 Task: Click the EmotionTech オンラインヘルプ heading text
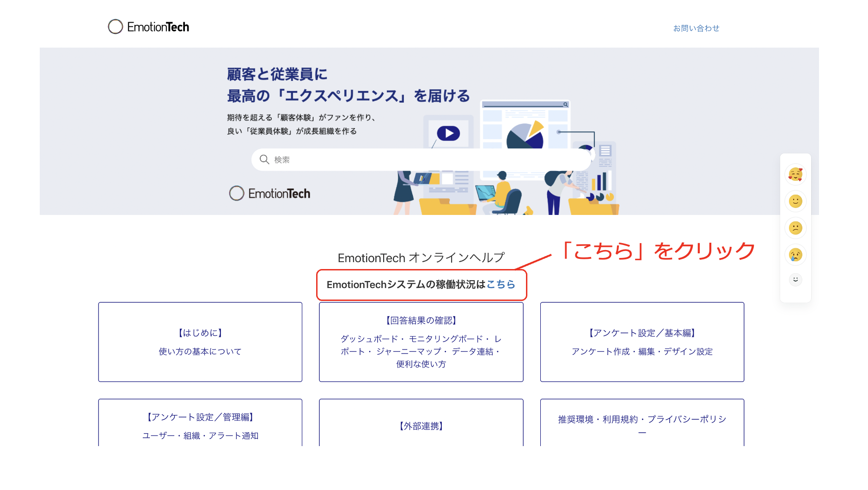pos(421,257)
